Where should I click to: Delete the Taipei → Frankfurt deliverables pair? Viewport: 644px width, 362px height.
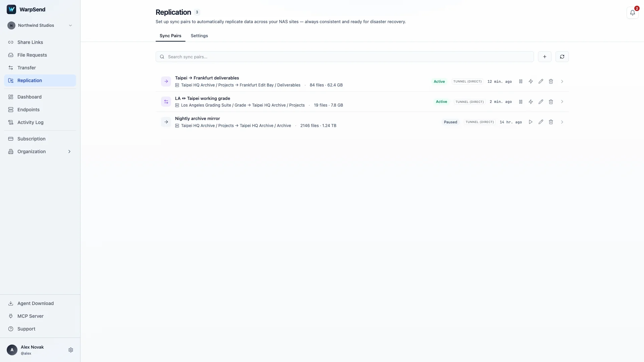[x=551, y=81]
